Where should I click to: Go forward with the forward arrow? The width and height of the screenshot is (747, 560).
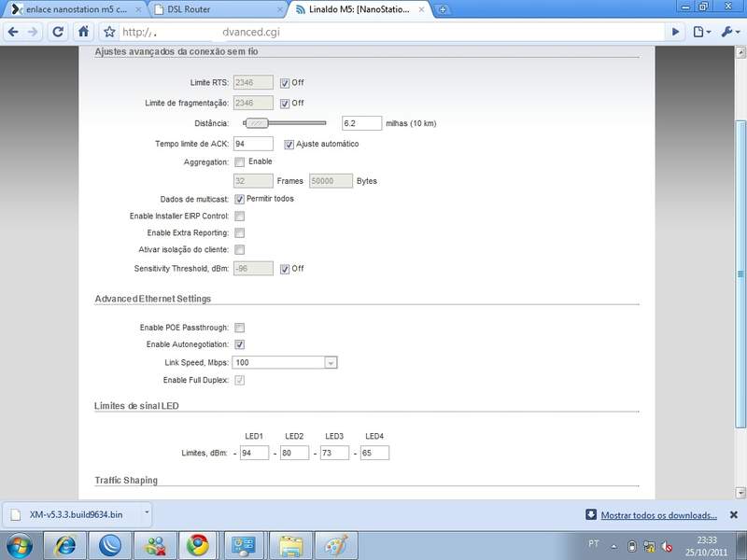pos(33,32)
